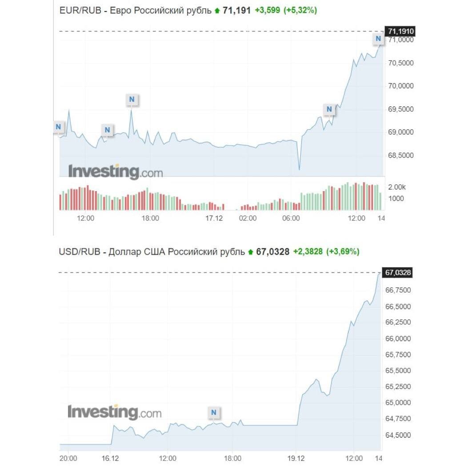476x476 pixels.
Task: Click the +2,3828 (+3,69%) change value
Action: 326,252
